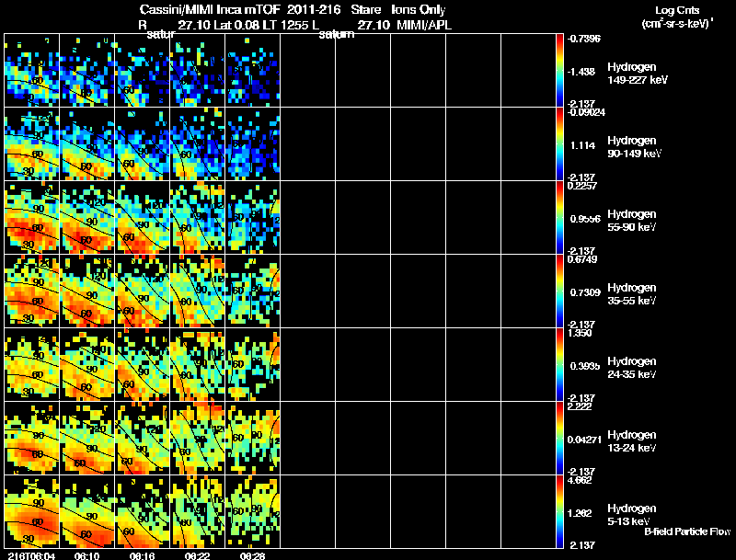Select the 149-227 keV image panel at 06:16
This screenshot has height=560, width=736.
(143, 71)
